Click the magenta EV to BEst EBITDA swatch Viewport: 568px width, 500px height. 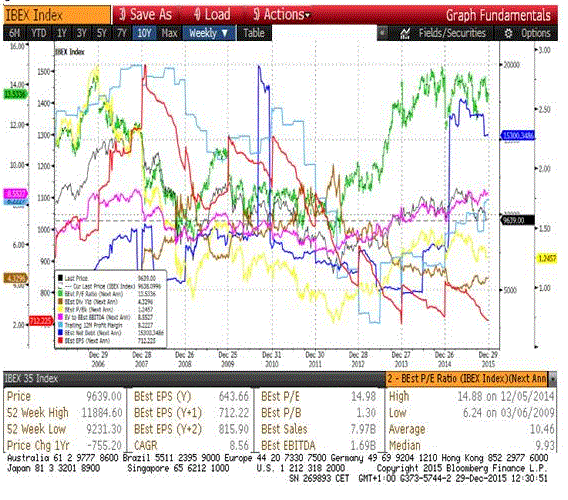[60, 317]
